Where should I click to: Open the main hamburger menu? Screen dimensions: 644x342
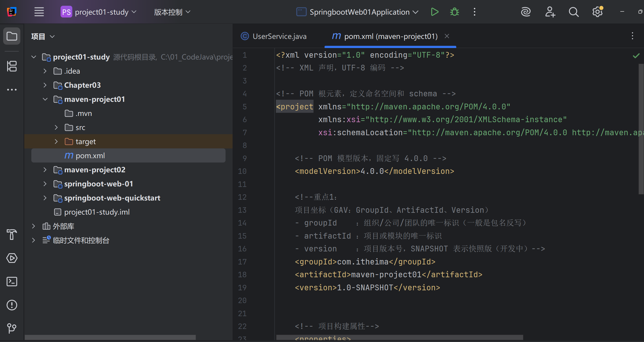point(39,12)
